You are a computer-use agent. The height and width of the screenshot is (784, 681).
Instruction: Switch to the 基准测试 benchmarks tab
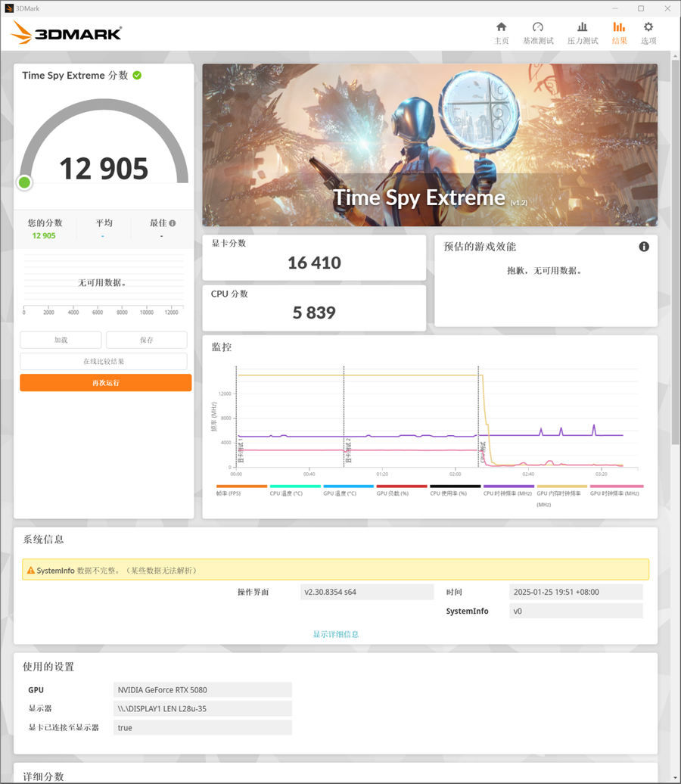pos(538,33)
